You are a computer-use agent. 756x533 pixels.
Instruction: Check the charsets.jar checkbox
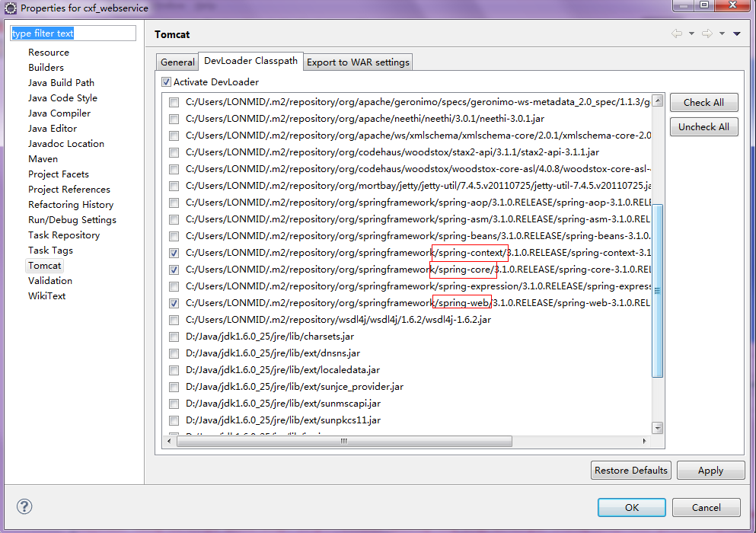point(174,337)
